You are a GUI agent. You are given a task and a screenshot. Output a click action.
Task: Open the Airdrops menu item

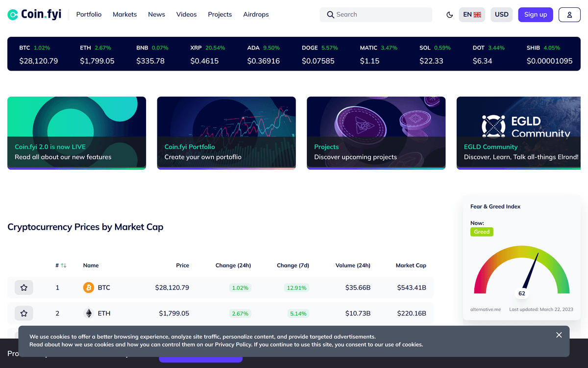point(256,14)
